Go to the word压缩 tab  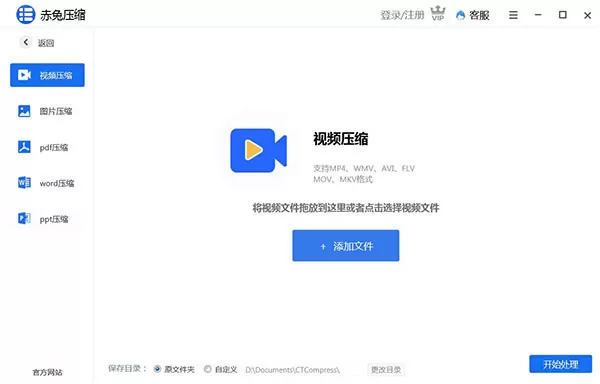point(47,183)
